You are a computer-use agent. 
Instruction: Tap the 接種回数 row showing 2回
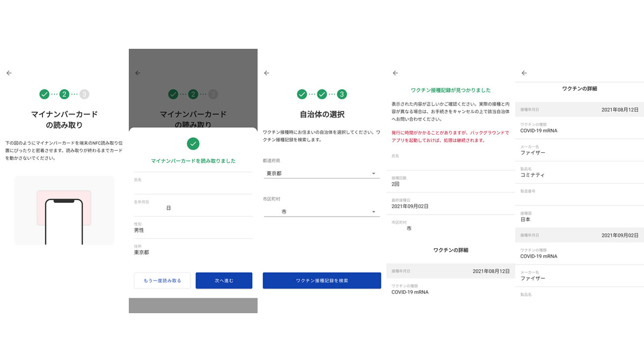450,181
